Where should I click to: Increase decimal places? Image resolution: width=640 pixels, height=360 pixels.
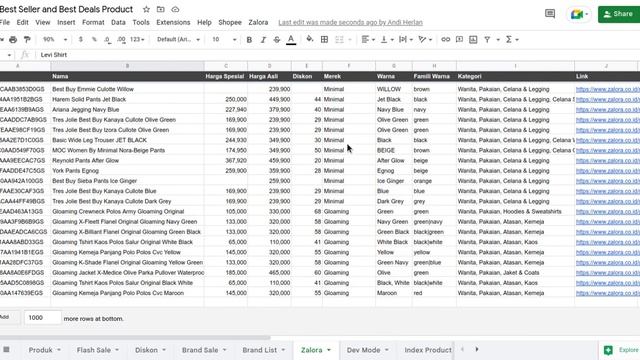[x=121, y=40]
